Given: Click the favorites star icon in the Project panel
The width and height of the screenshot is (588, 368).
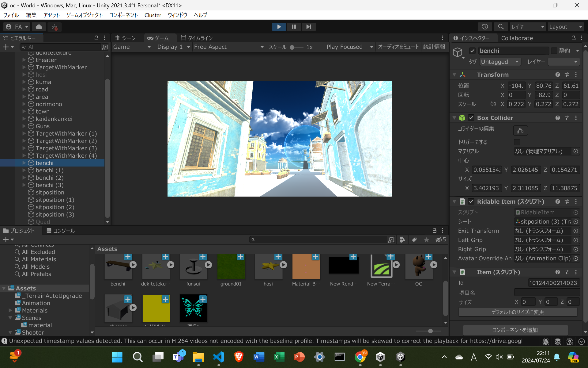Looking at the screenshot, I should coord(426,240).
